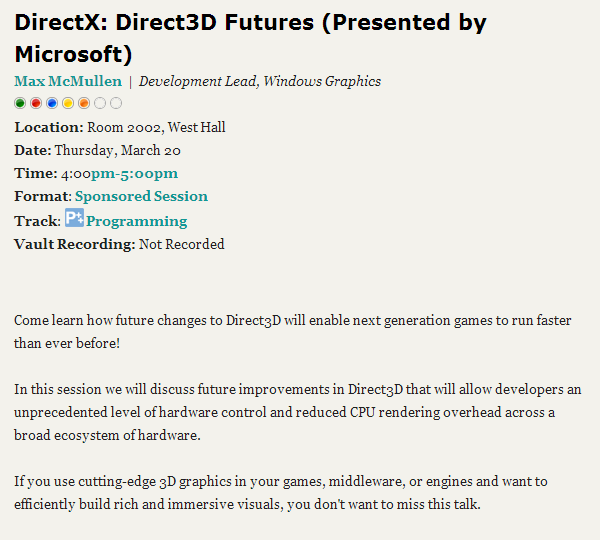
Task: Click the green pass-type dot
Action: (x=20, y=103)
